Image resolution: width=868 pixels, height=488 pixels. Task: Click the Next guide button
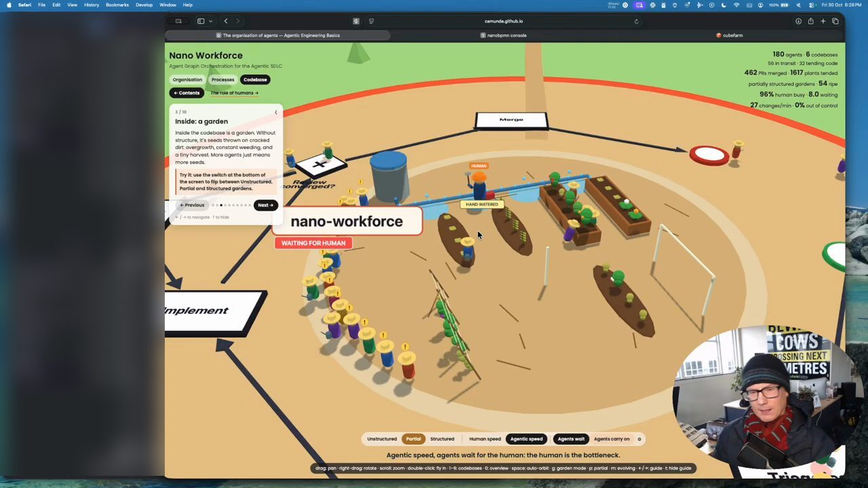pyautogui.click(x=266, y=205)
